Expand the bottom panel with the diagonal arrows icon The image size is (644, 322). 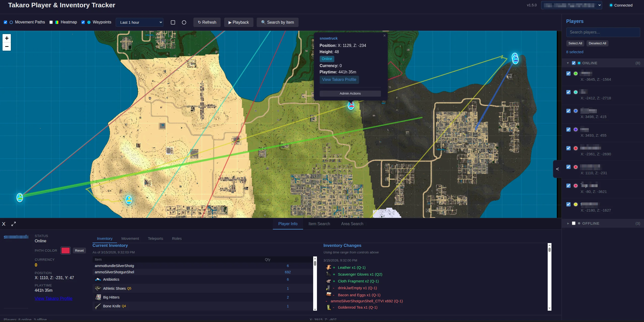coord(14,223)
